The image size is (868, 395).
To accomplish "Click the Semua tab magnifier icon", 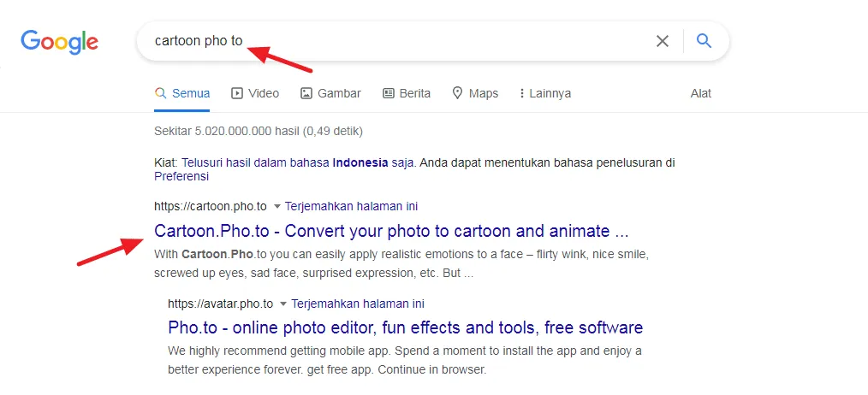I will [161, 93].
